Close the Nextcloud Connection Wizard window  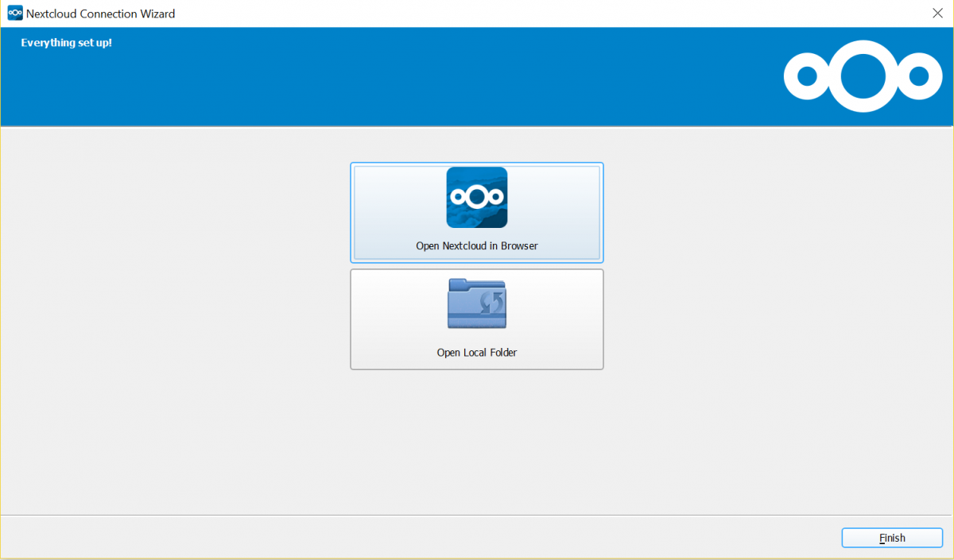pos(937,14)
